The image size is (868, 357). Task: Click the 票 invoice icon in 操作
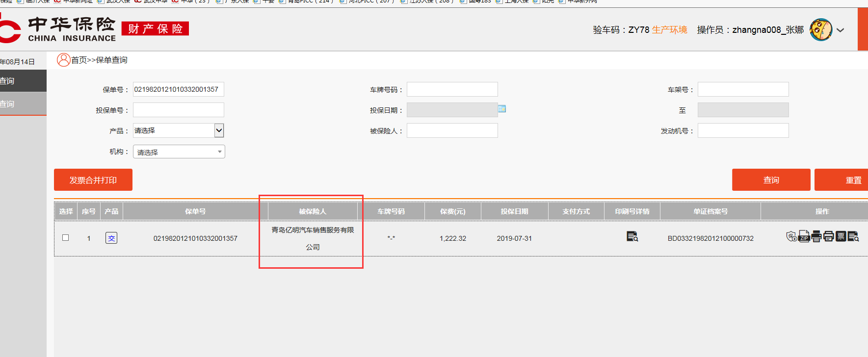click(841, 236)
